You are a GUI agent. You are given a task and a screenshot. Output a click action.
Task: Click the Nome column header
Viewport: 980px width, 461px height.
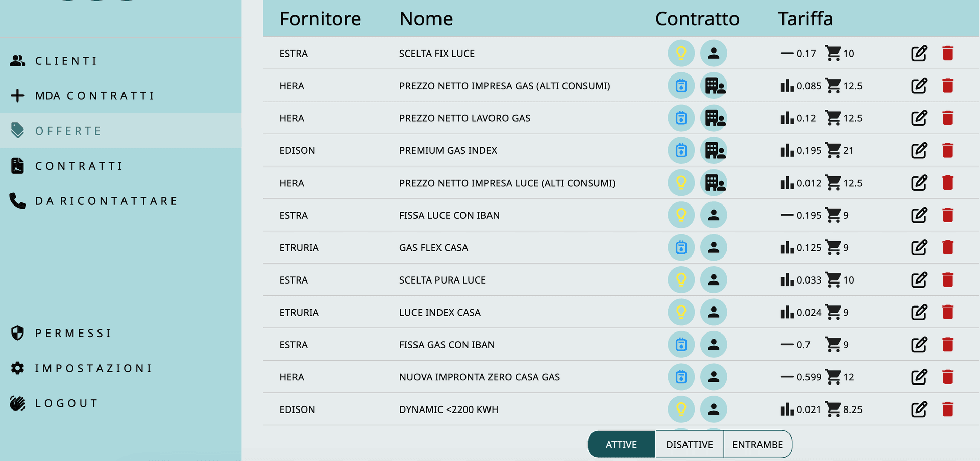tap(426, 19)
